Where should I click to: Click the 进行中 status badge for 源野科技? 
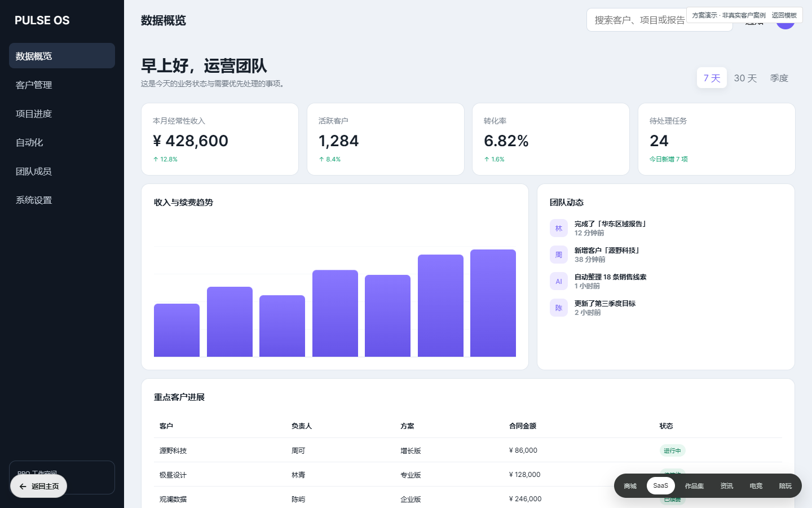(x=672, y=450)
